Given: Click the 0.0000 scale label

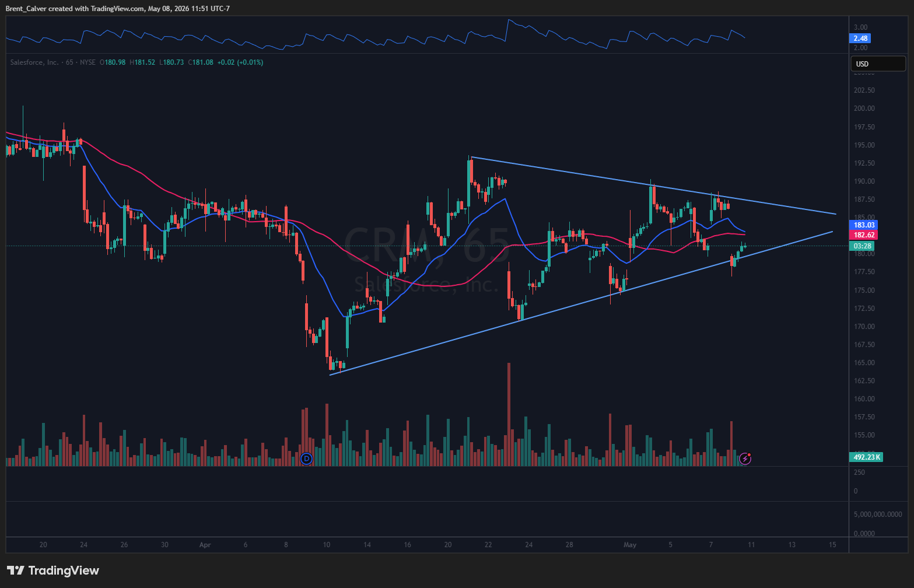Looking at the screenshot, I should point(864,534).
